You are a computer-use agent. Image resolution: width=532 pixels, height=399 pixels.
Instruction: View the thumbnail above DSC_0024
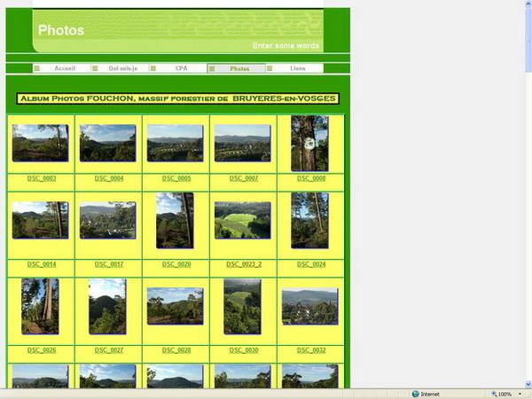(309, 221)
